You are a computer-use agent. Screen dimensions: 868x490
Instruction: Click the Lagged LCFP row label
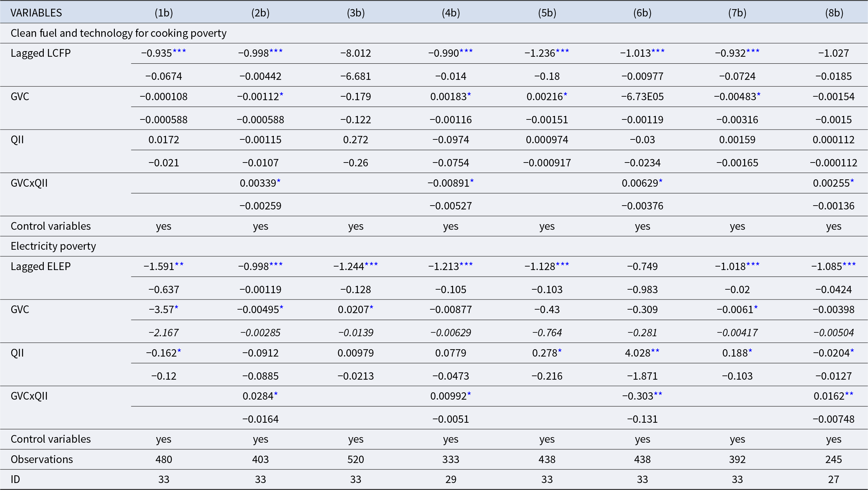click(x=41, y=53)
